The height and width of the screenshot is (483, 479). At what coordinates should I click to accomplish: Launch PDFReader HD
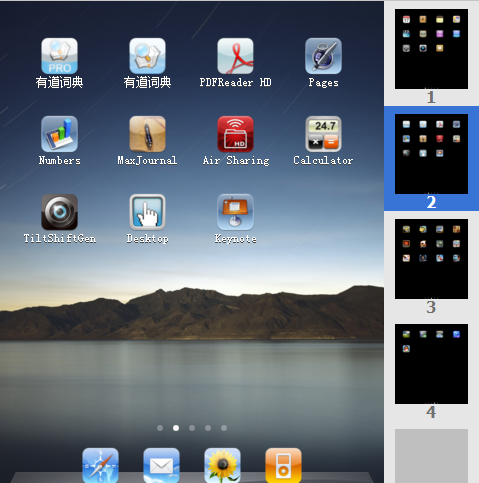coord(235,56)
